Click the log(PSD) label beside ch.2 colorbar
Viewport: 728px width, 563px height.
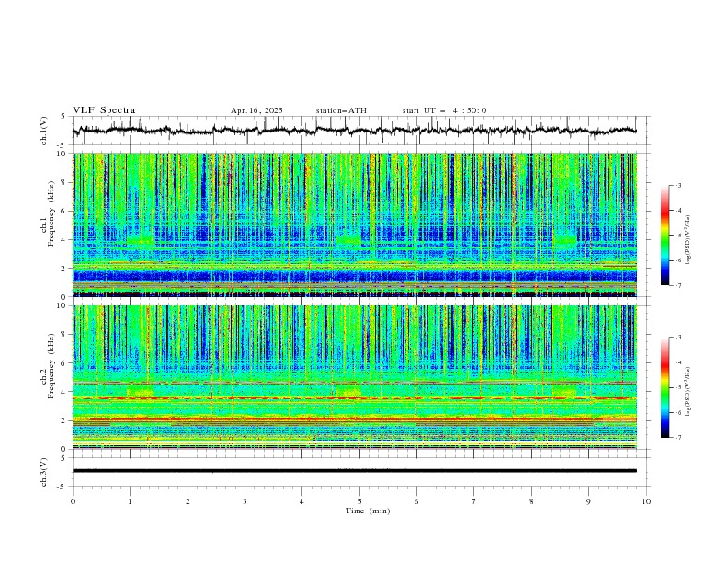(688, 391)
